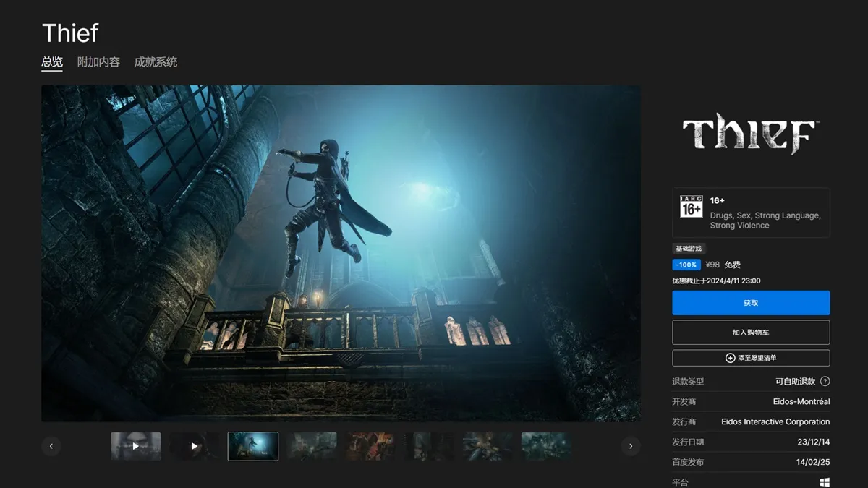Select the eighth screenshot thumbnail
This screenshot has width=868, height=488.
[x=546, y=446]
